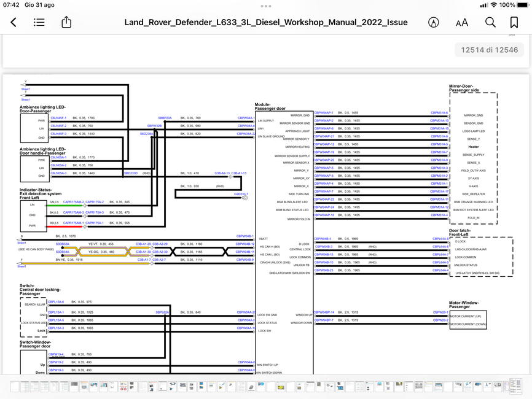Tap the 07:42 clock in status bar
The width and height of the screenshot is (532, 399).
coord(11,5)
